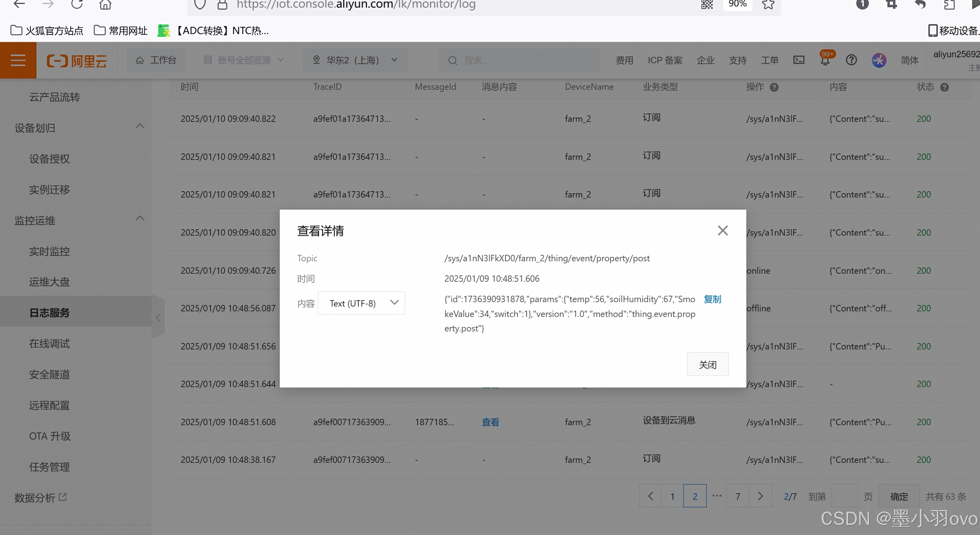Go to next page arrow in pagination
This screenshot has height=535, width=980.
(760, 496)
